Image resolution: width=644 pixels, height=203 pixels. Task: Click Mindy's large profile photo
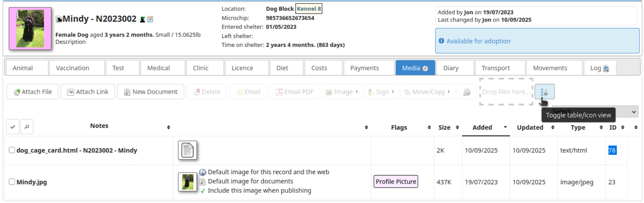click(x=30, y=29)
